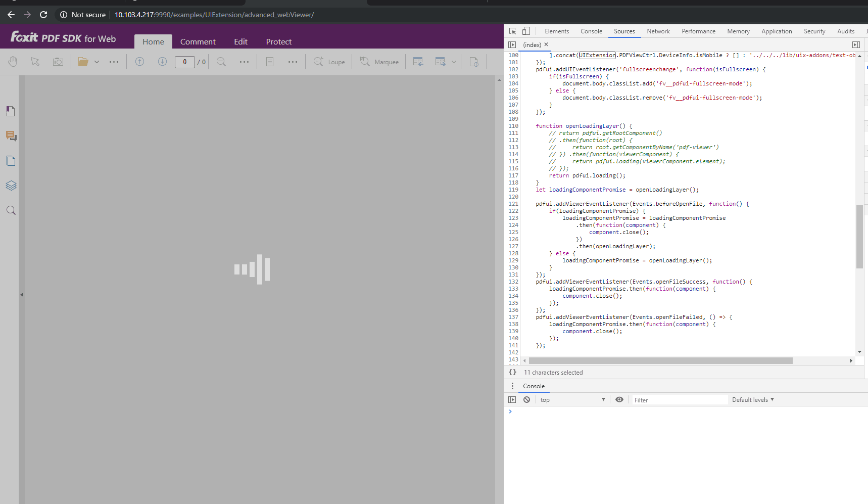Reload the browser page

coord(43,15)
